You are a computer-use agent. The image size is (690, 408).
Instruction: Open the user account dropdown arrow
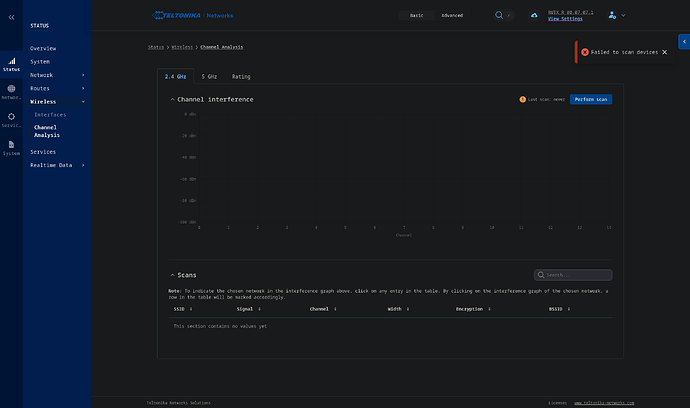(x=623, y=15)
